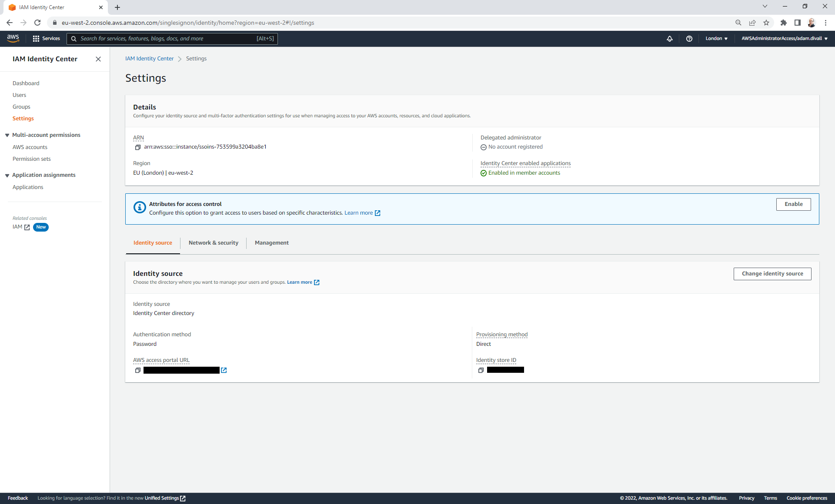Image resolution: width=835 pixels, height=504 pixels.
Task: Open the London region selector
Action: pos(716,39)
